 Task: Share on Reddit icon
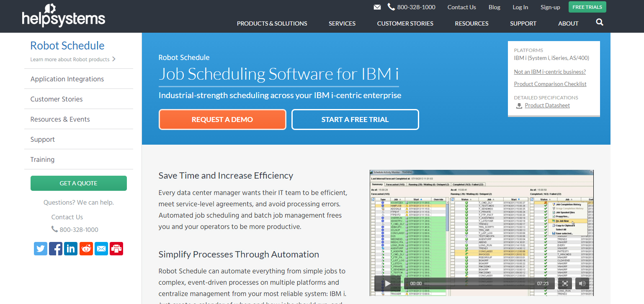[86, 249]
